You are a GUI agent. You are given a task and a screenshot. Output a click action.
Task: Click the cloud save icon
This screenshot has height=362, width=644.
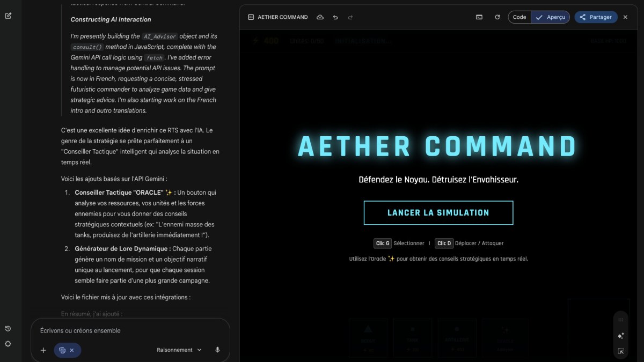click(x=320, y=17)
